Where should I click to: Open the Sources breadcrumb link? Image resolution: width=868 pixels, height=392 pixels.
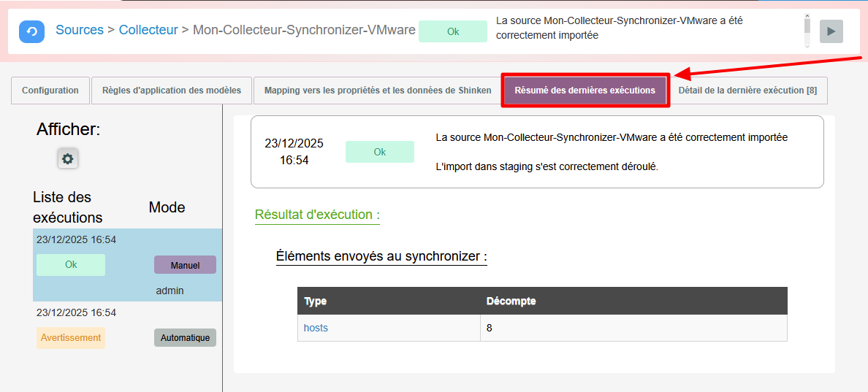pyautogui.click(x=80, y=30)
